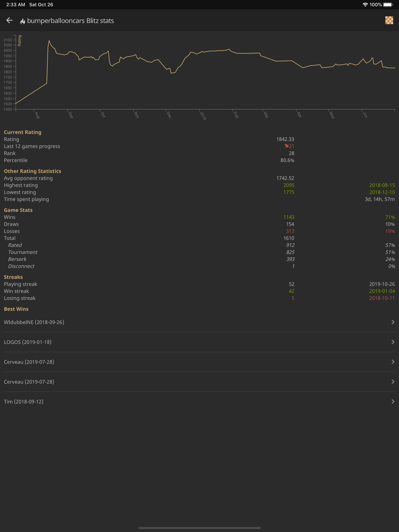Tap the Wins count 1143
This screenshot has height=532, width=399.
pyautogui.click(x=289, y=217)
